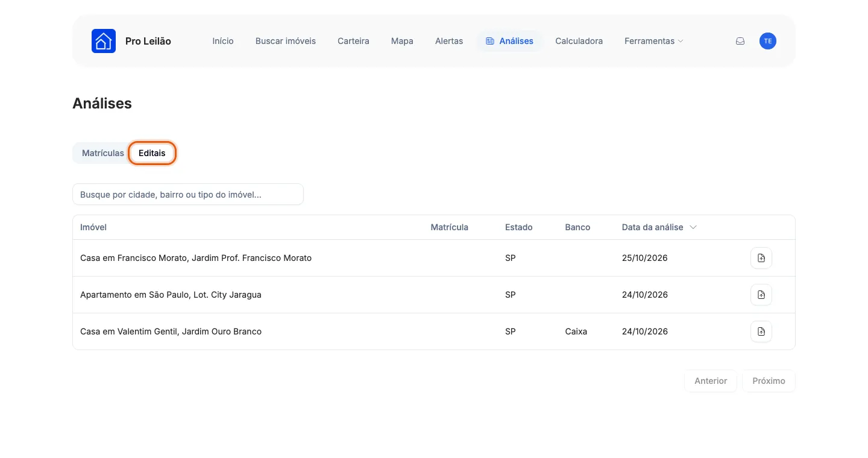Screen dimensions: 868x458
Task: Open the Mapa page
Action: pos(402,41)
